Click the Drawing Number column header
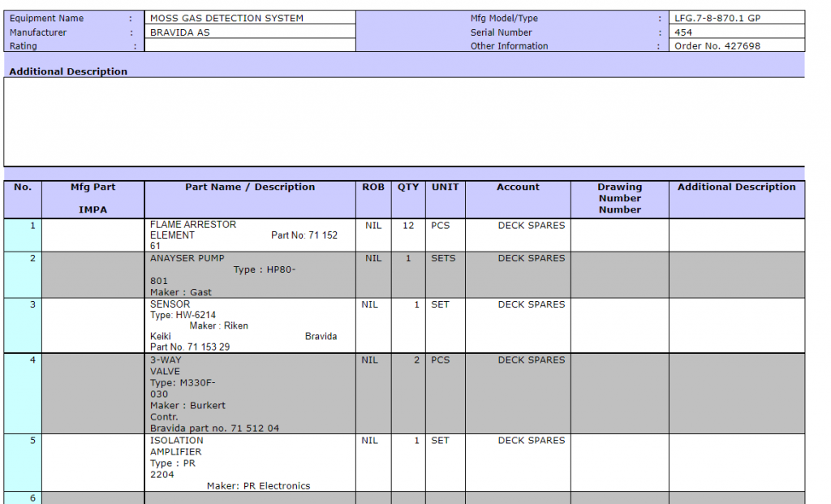This screenshot has width=831, height=504. [x=619, y=198]
